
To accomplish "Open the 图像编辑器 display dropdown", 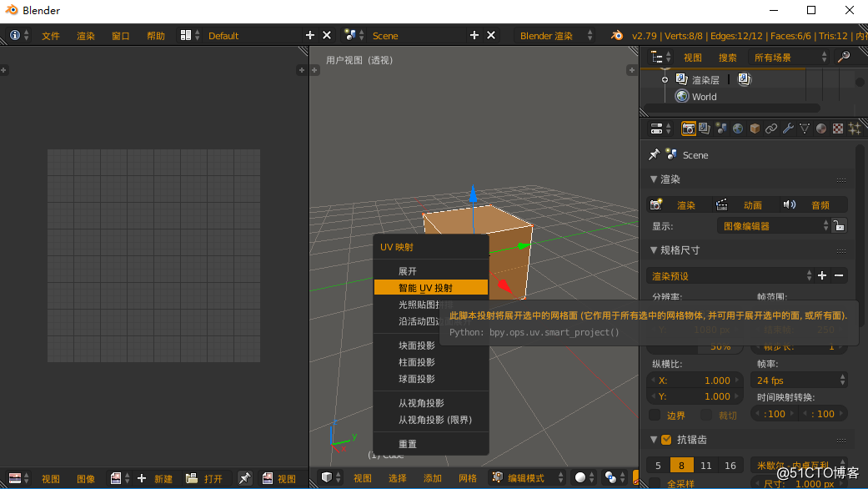I will [773, 226].
